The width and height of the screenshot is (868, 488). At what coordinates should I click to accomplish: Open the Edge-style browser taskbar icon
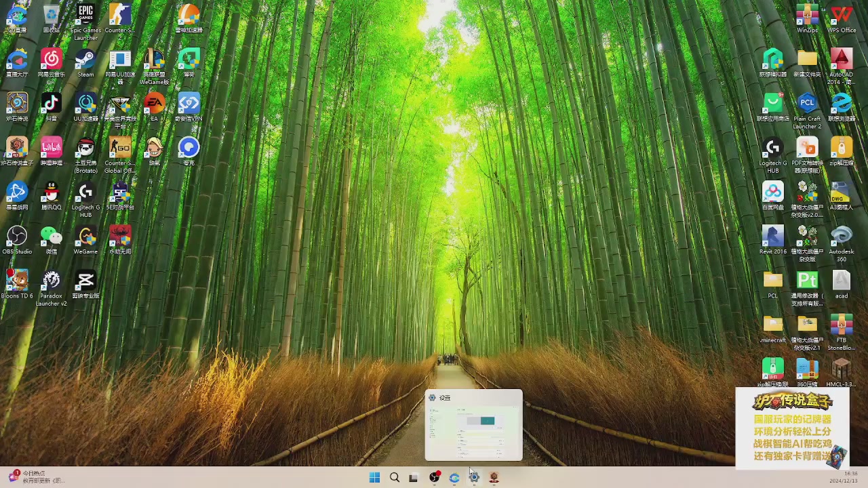pos(454,478)
